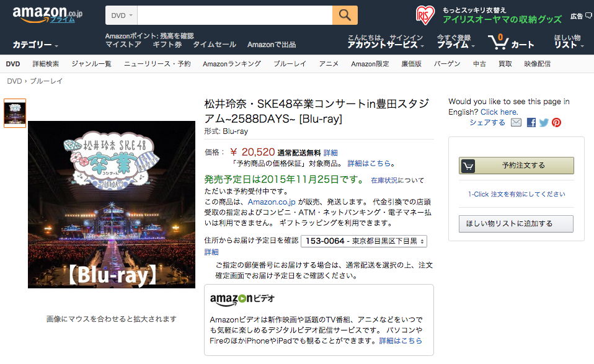Check Amazonポイント残高を確認 link

149,36
